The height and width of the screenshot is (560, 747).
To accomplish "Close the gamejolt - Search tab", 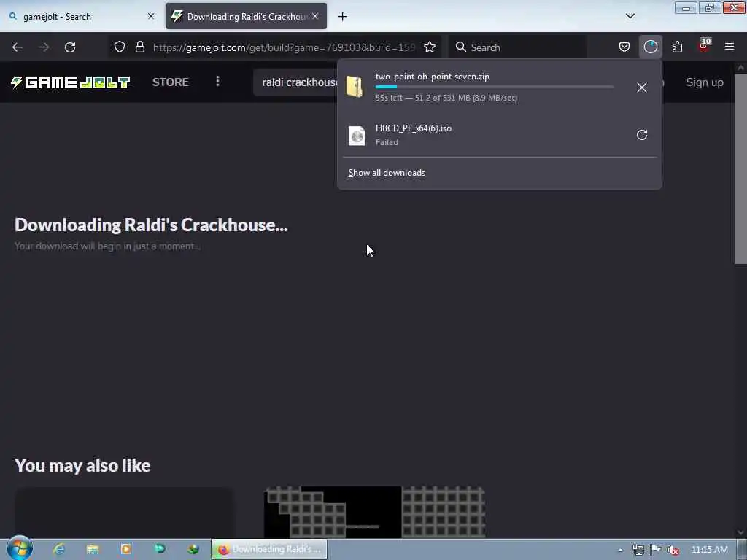I will pyautogui.click(x=151, y=16).
